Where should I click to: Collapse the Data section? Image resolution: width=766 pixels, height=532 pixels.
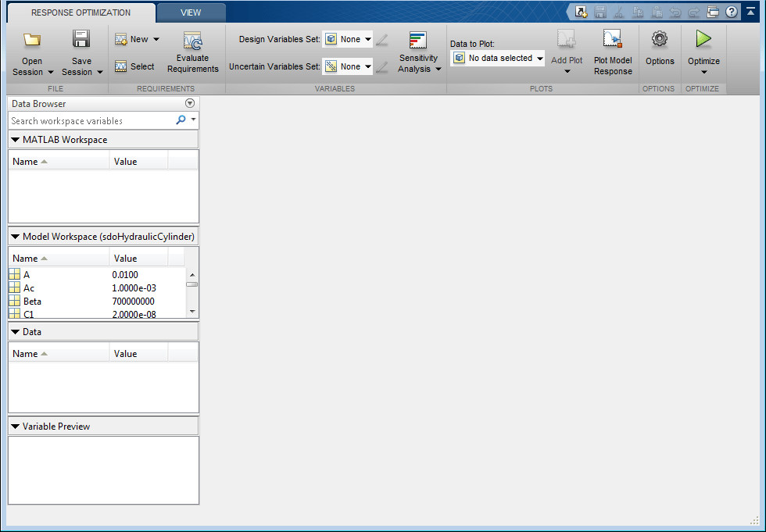tap(15, 332)
